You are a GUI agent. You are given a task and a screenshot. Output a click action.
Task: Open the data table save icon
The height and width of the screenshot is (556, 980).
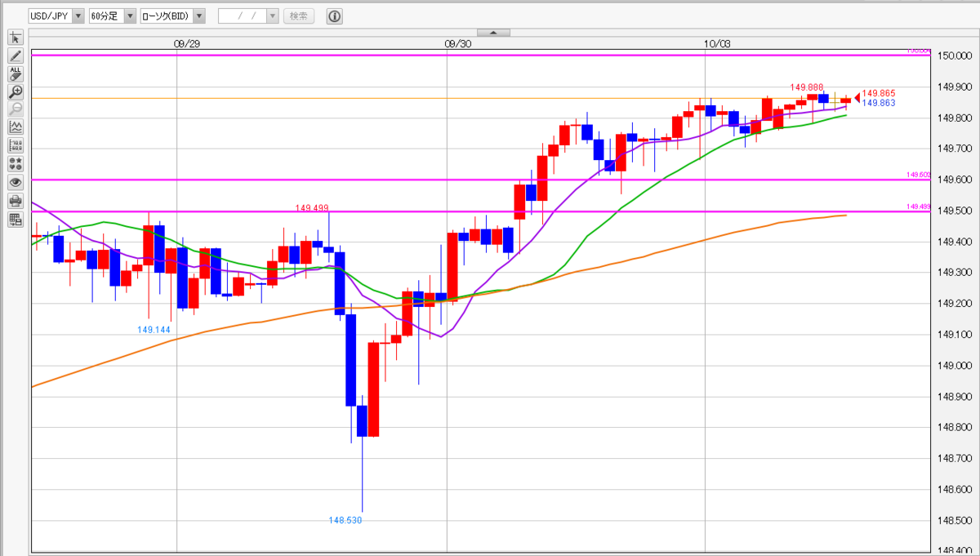16,220
